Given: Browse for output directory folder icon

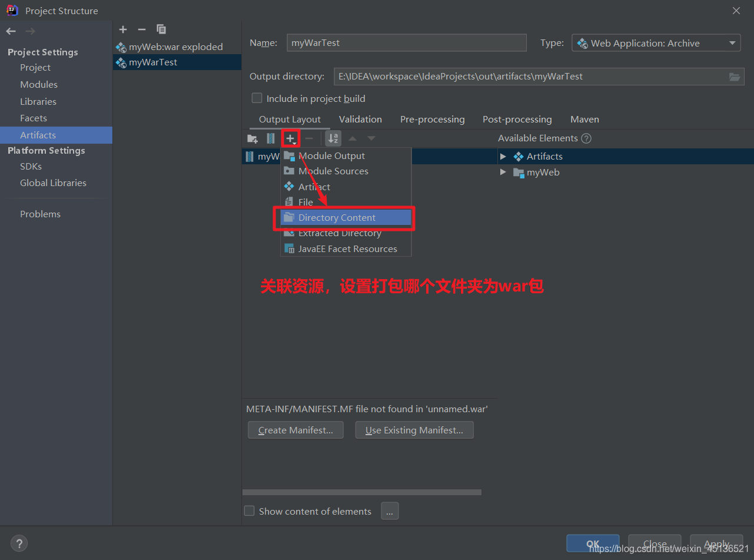Looking at the screenshot, I should (x=734, y=77).
